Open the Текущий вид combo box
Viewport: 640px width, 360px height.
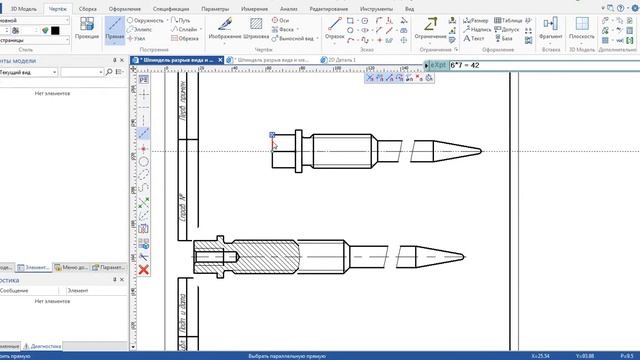click(x=29, y=72)
